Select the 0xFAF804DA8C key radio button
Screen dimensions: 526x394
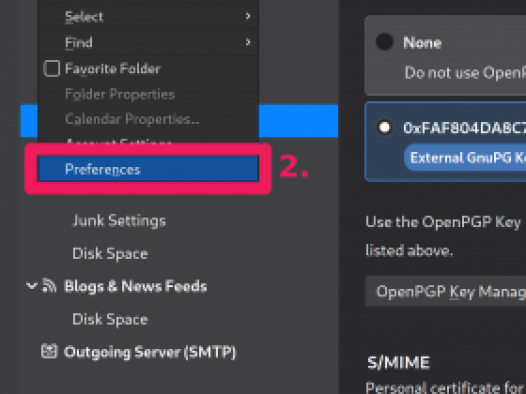[384, 127]
